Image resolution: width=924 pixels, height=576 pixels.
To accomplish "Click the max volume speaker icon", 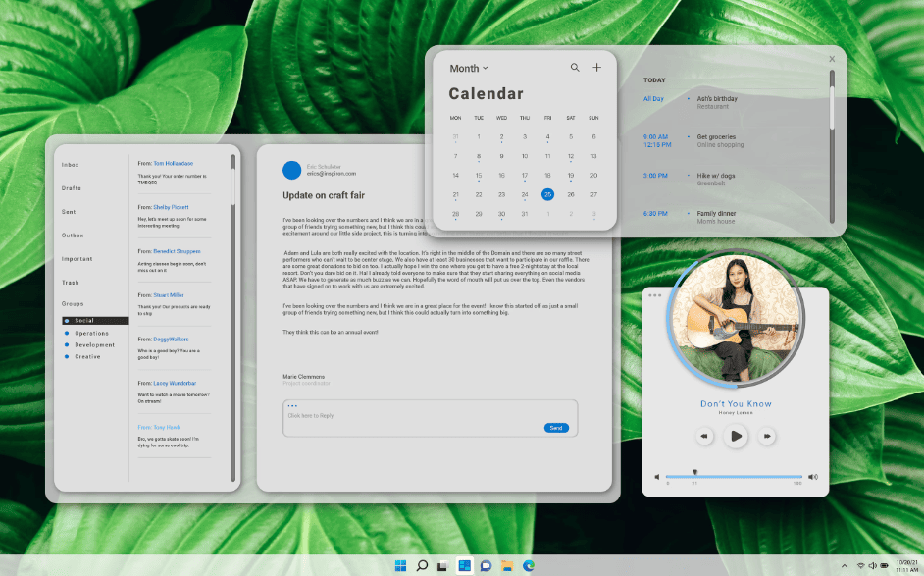I will (813, 477).
